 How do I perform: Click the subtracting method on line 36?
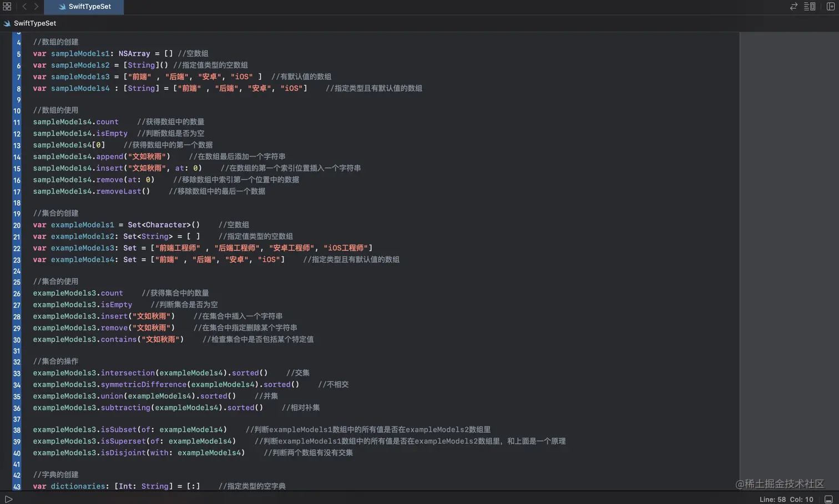point(125,408)
